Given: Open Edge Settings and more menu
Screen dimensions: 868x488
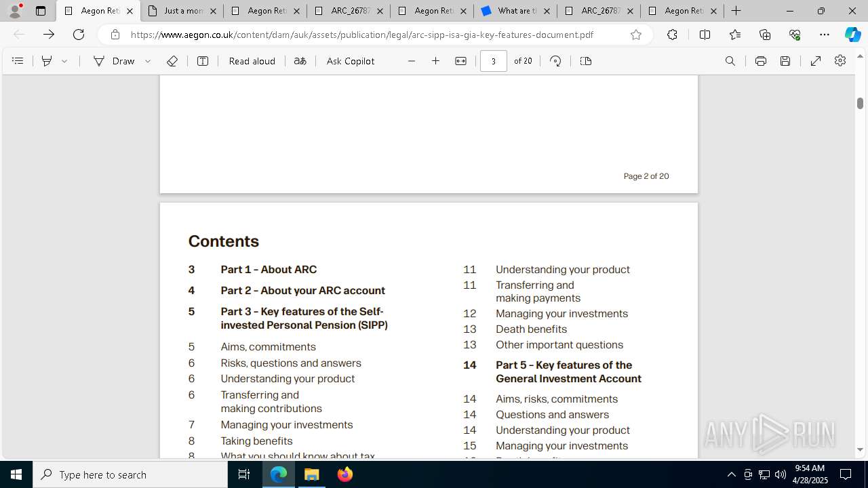Looking at the screenshot, I should 825,35.
